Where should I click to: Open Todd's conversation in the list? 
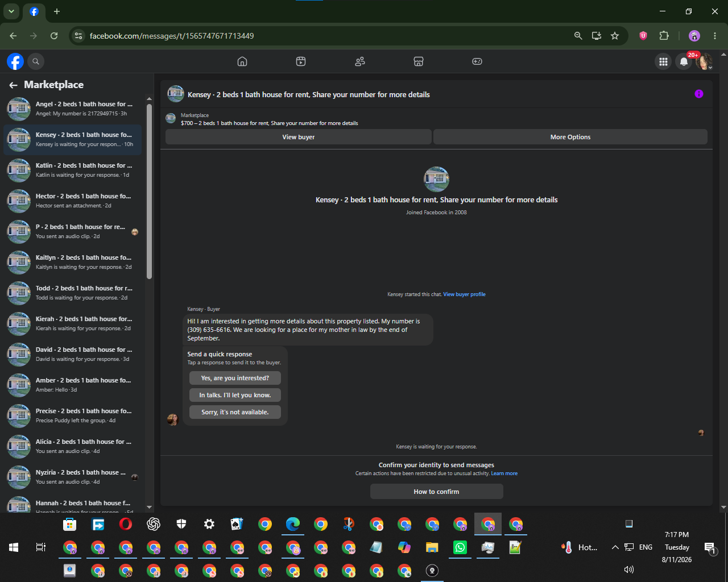[73, 293]
